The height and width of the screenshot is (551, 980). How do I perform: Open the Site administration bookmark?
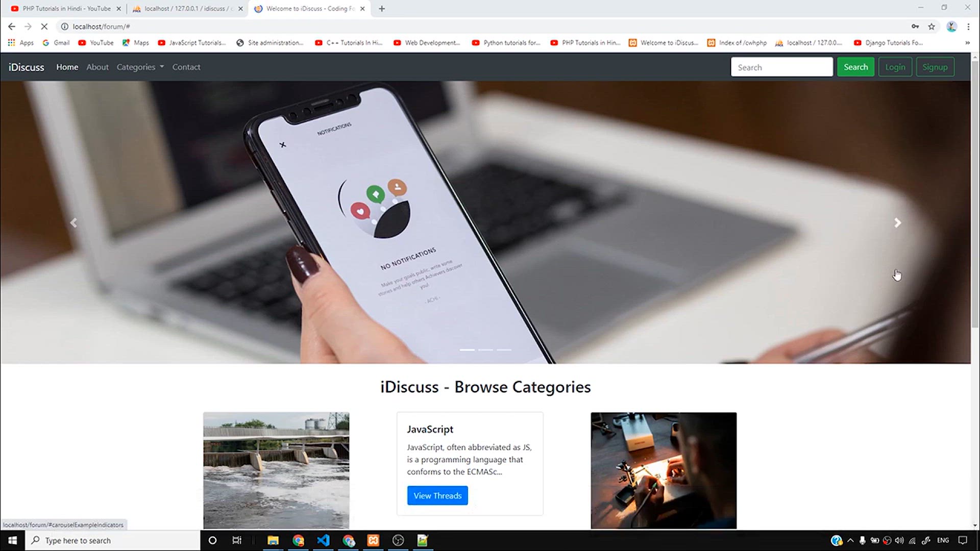tap(270, 43)
